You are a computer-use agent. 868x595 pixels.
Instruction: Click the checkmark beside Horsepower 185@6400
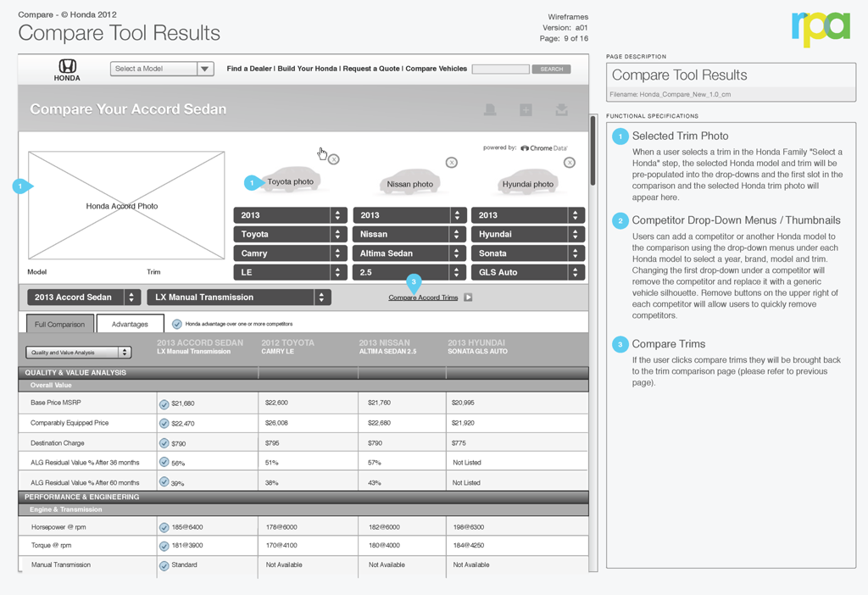pos(164,527)
